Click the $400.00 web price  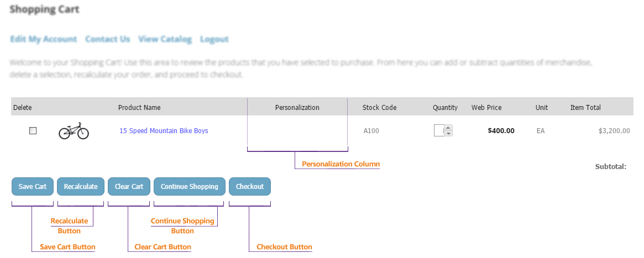click(x=501, y=131)
